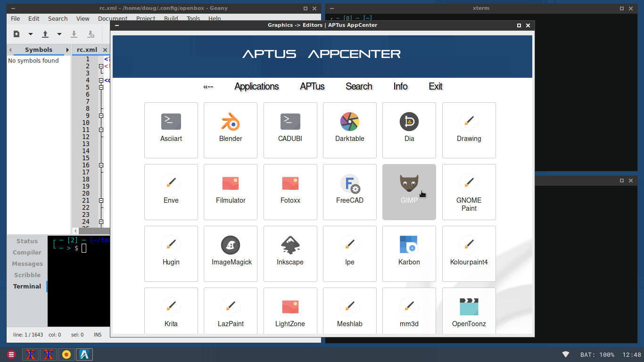The height and width of the screenshot is (362, 644).
Task: Click the highlighted GIMP tile
Action: point(409,192)
